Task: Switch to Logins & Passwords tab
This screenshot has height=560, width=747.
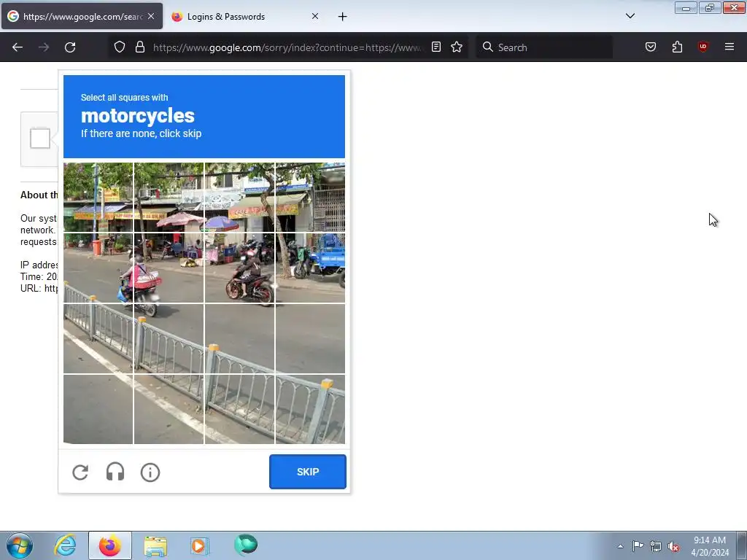Action: click(245, 16)
